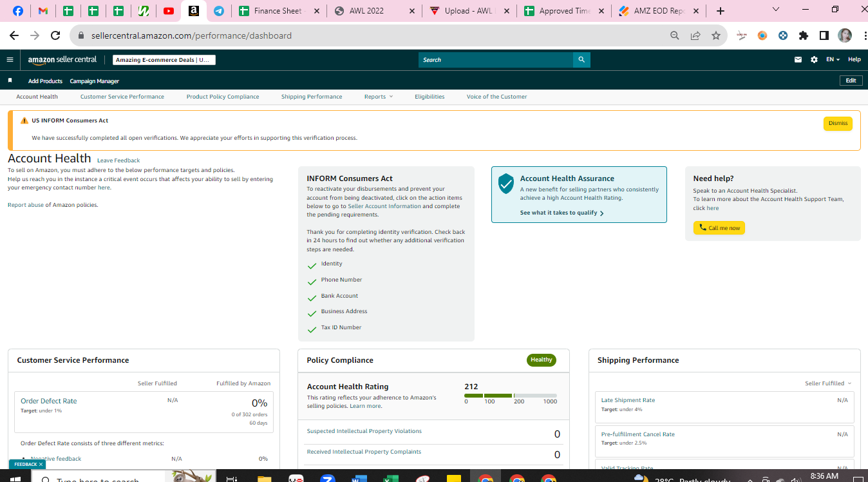This screenshot has width=868, height=482.
Task: Click the Account Health Assurance shield icon
Action: [x=506, y=184]
